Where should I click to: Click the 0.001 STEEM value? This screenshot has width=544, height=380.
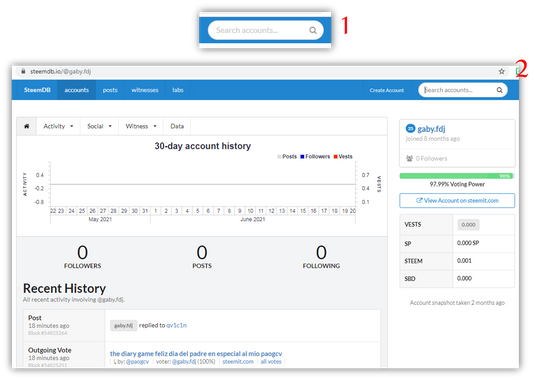click(x=464, y=261)
